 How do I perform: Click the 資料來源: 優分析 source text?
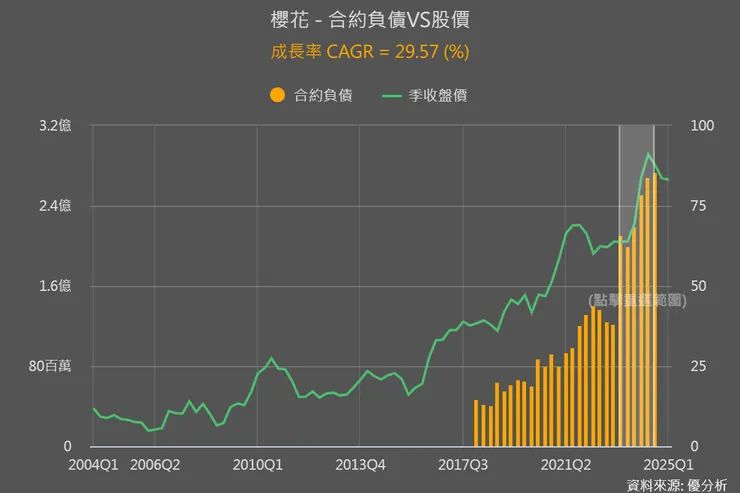(x=677, y=485)
